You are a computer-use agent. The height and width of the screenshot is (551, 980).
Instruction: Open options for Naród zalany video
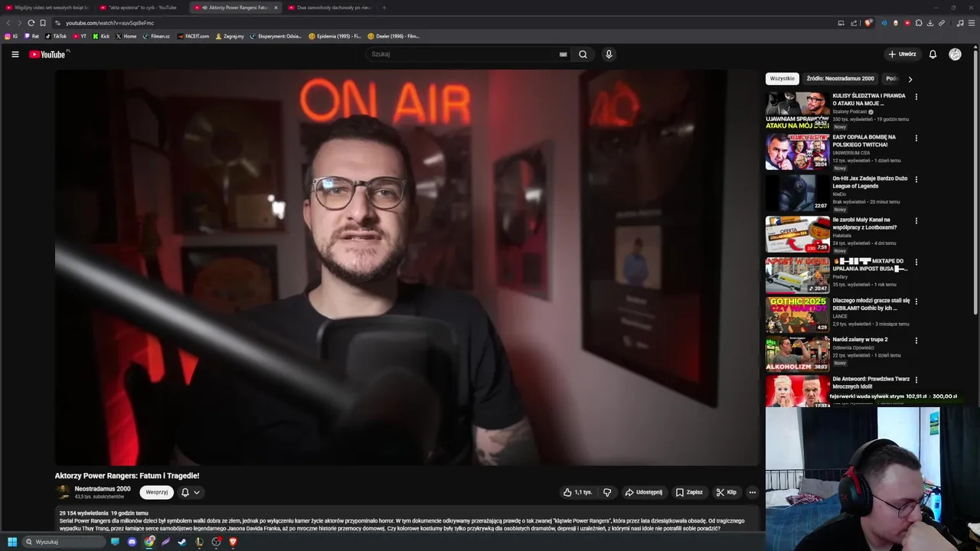(x=916, y=341)
